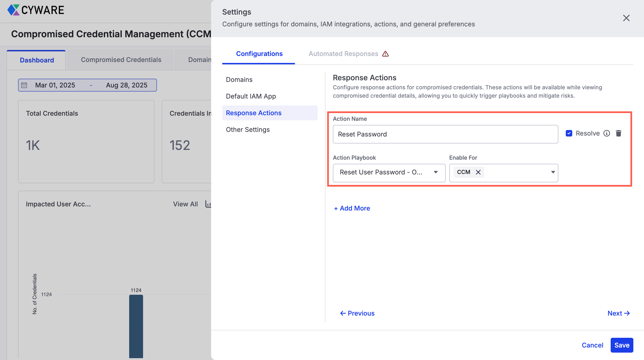Remove the CCM tag with its X icon
644x360 pixels.
(x=478, y=172)
